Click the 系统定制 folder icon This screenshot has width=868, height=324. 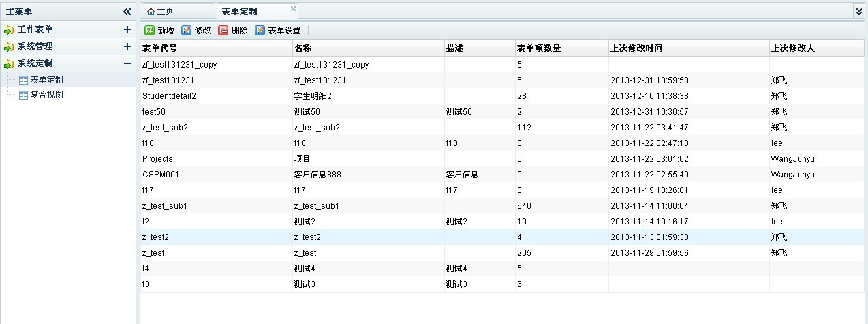[9, 63]
